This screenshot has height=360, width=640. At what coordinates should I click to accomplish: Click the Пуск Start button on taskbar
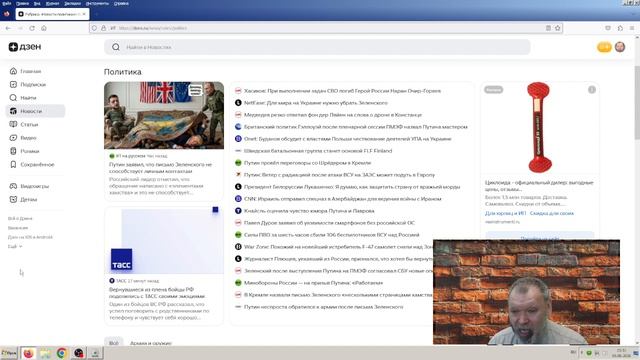pos(9,353)
